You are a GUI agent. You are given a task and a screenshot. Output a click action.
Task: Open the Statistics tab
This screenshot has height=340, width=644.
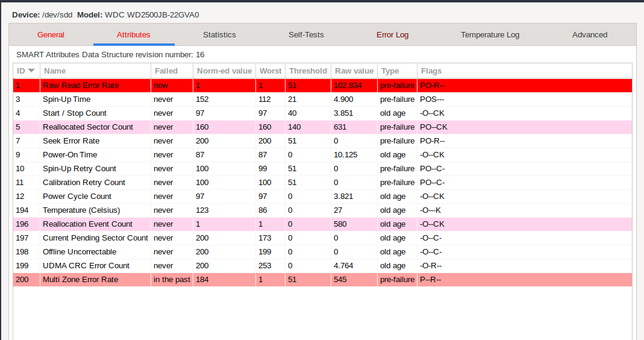[x=219, y=35]
